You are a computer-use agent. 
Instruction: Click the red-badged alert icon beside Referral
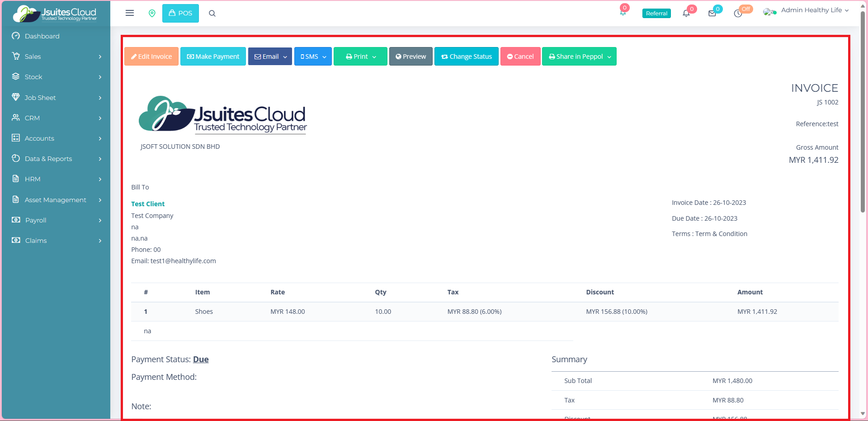coord(623,12)
